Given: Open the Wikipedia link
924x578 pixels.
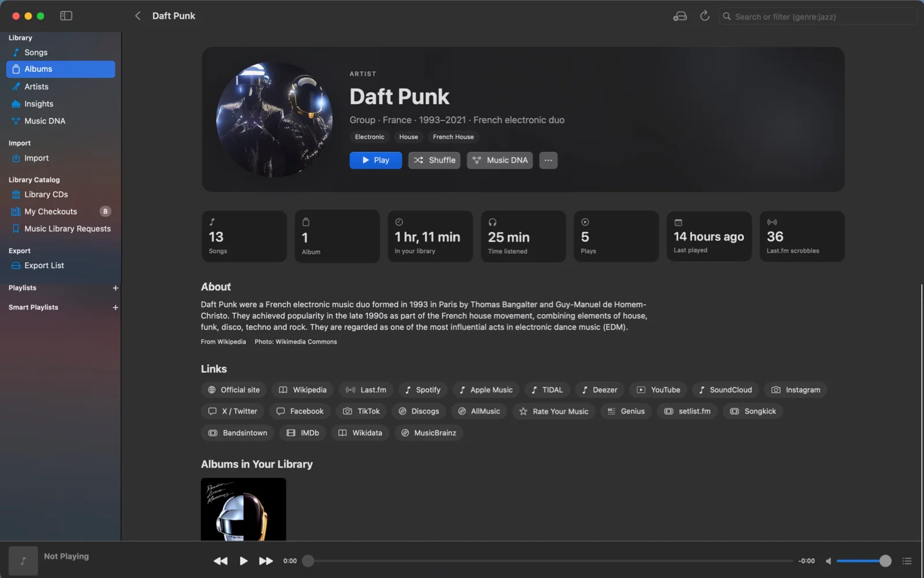Looking at the screenshot, I should (303, 390).
